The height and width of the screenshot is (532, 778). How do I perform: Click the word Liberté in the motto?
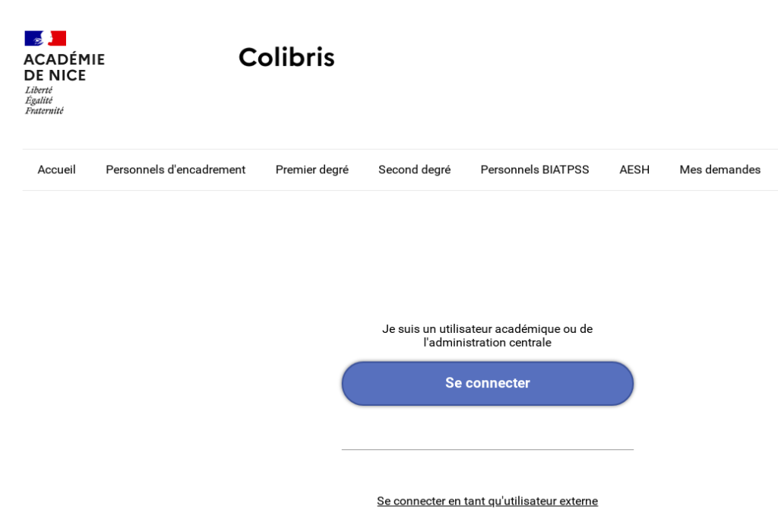39,90
